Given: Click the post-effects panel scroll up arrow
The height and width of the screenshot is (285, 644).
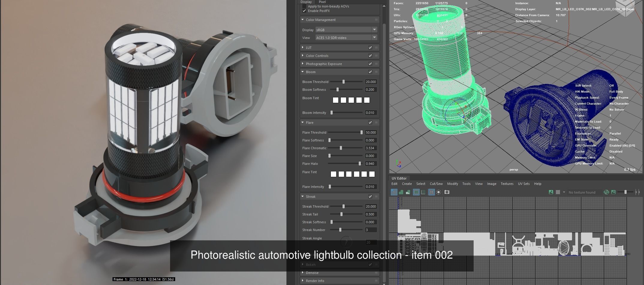Looking at the screenshot, I should point(384,6).
